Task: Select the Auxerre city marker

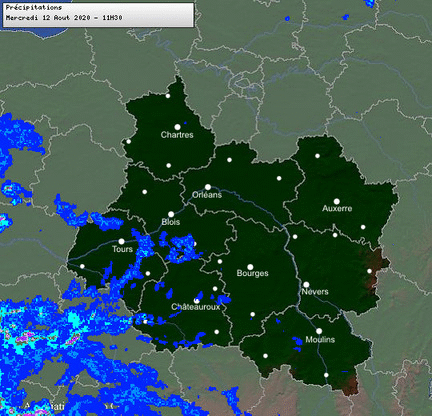Action: click(x=337, y=201)
